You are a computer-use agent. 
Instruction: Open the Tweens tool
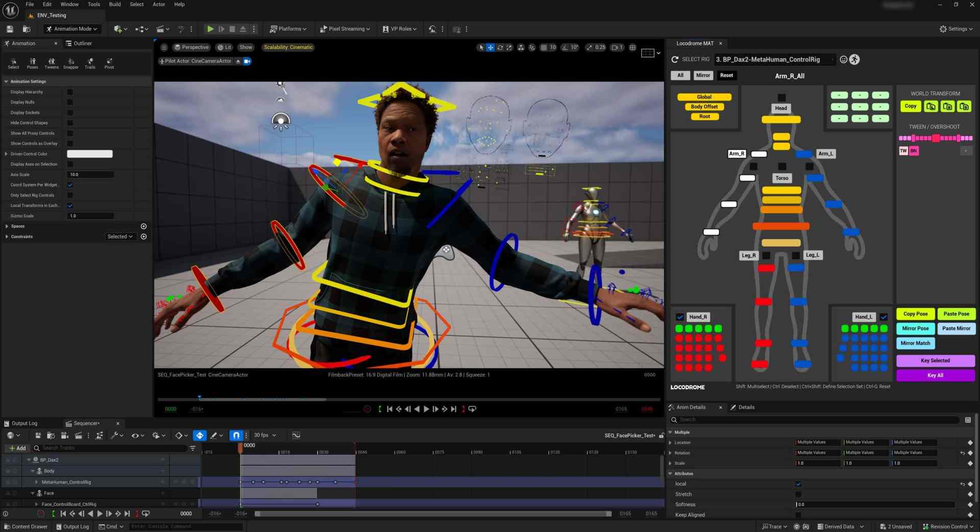(x=52, y=63)
